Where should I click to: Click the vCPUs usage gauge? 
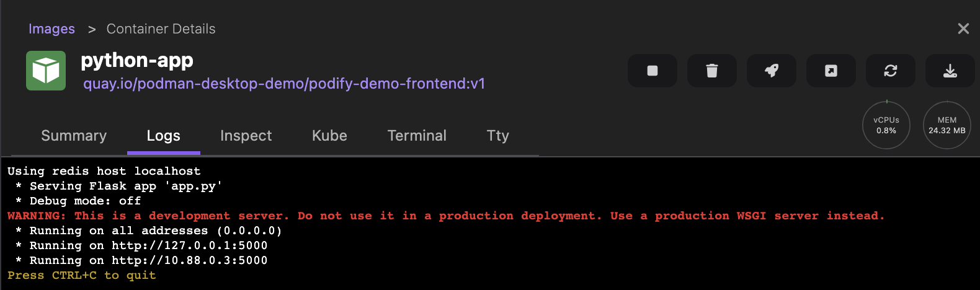[x=886, y=125]
